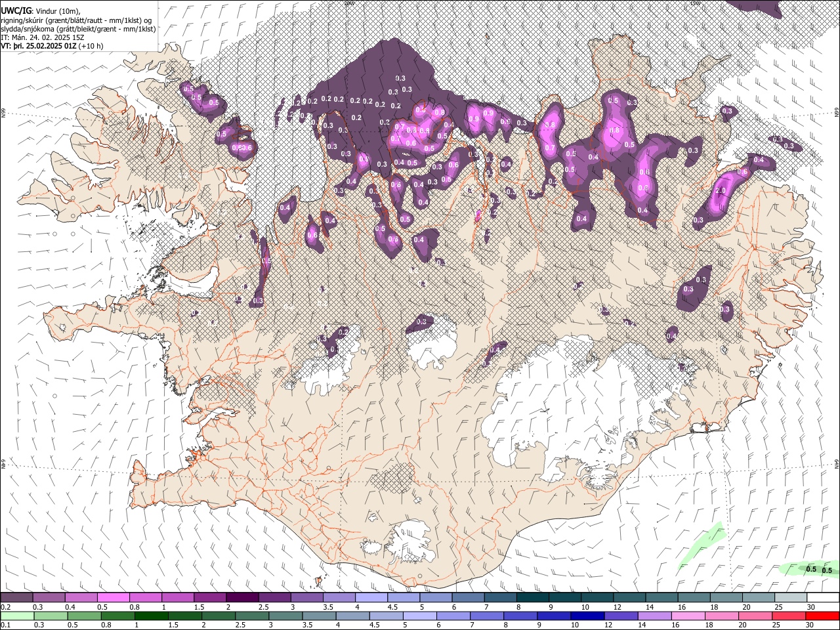
Task: Select the 25–30 red swatch in lower legend
Action: (x=790, y=616)
